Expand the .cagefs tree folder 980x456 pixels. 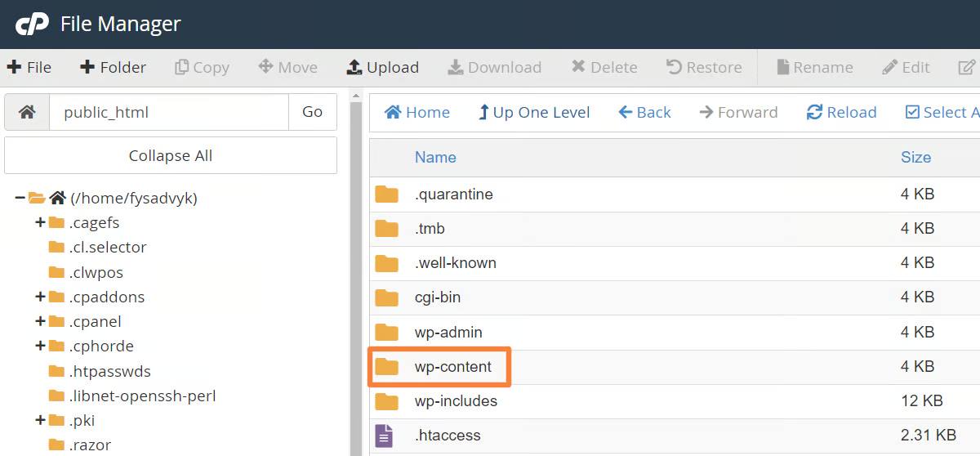pos(39,222)
